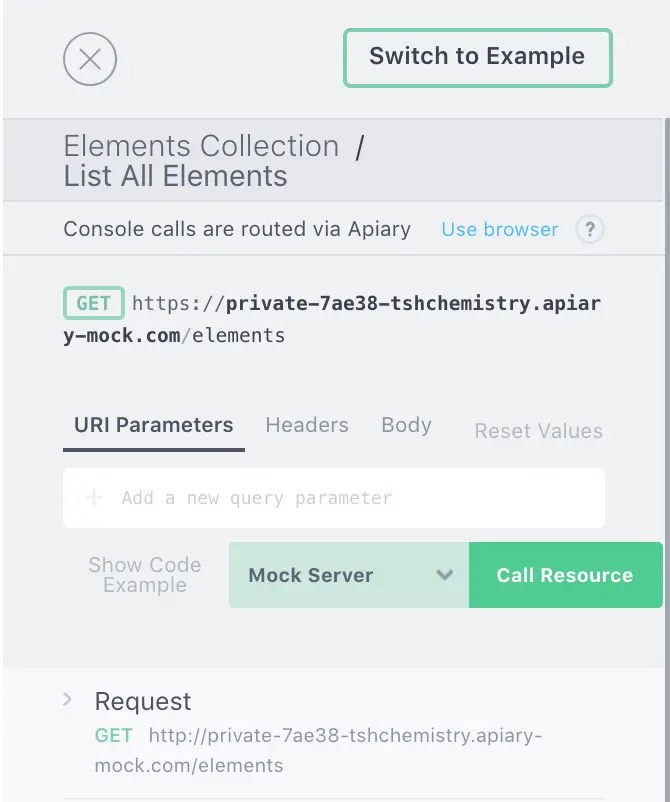The width and height of the screenshot is (670, 802).
Task: Click Show Code Example
Action: 144,575
